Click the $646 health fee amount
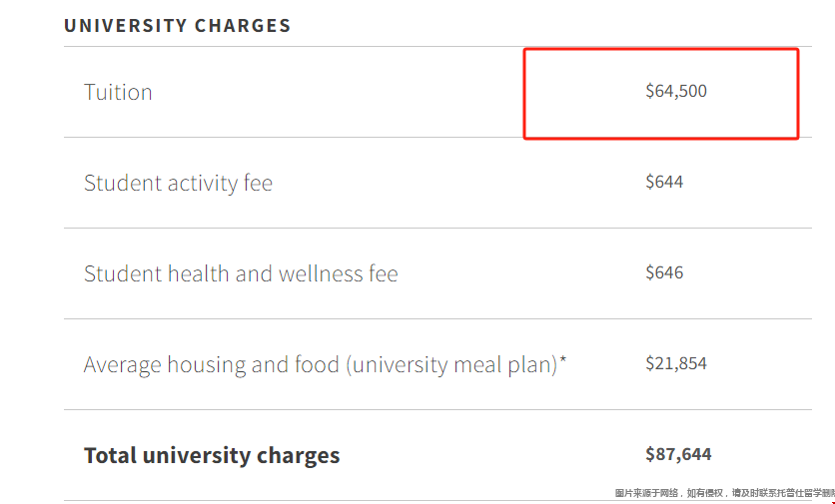Screen dimensions: 835x504 coord(664,273)
